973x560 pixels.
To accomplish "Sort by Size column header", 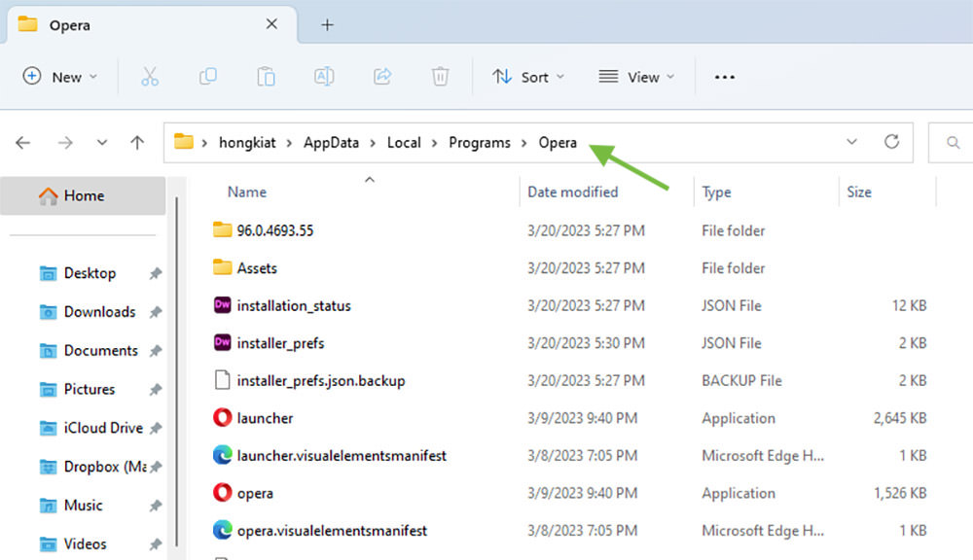I will click(x=859, y=192).
